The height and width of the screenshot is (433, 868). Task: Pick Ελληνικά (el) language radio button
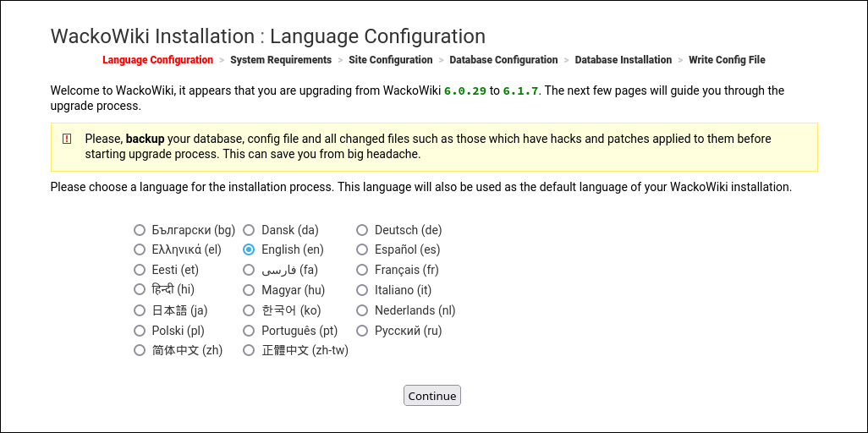140,249
